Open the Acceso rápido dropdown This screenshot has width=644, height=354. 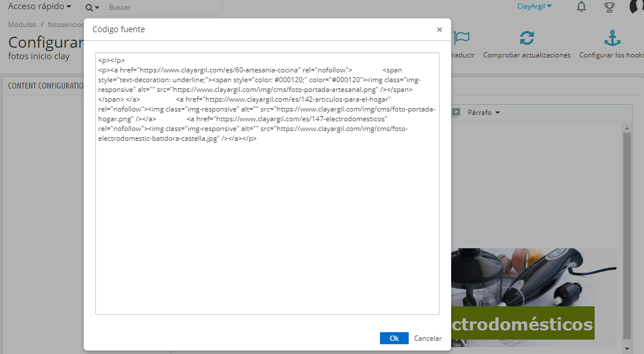point(40,6)
